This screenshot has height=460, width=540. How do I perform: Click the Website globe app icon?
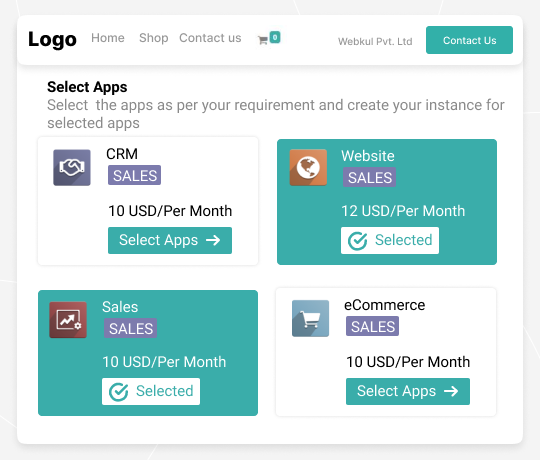(x=308, y=168)
